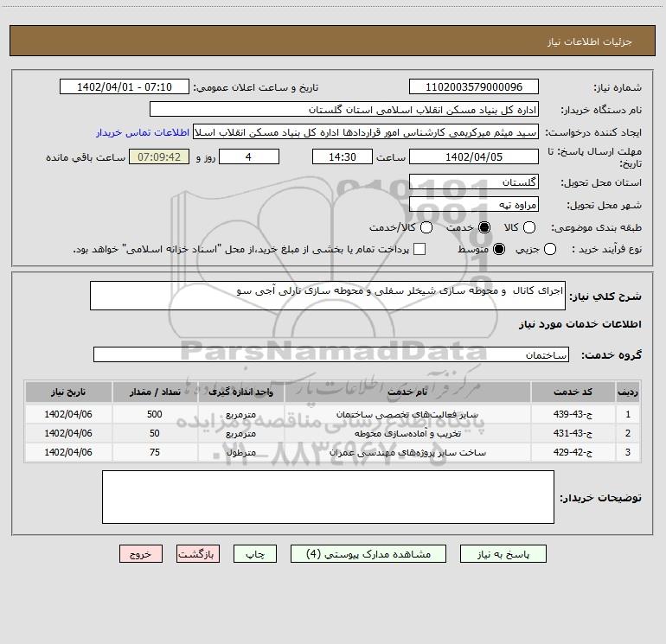666x644 pixels.
Task: Click the پاسخ به نیاز button
Action: click(503, 554)
